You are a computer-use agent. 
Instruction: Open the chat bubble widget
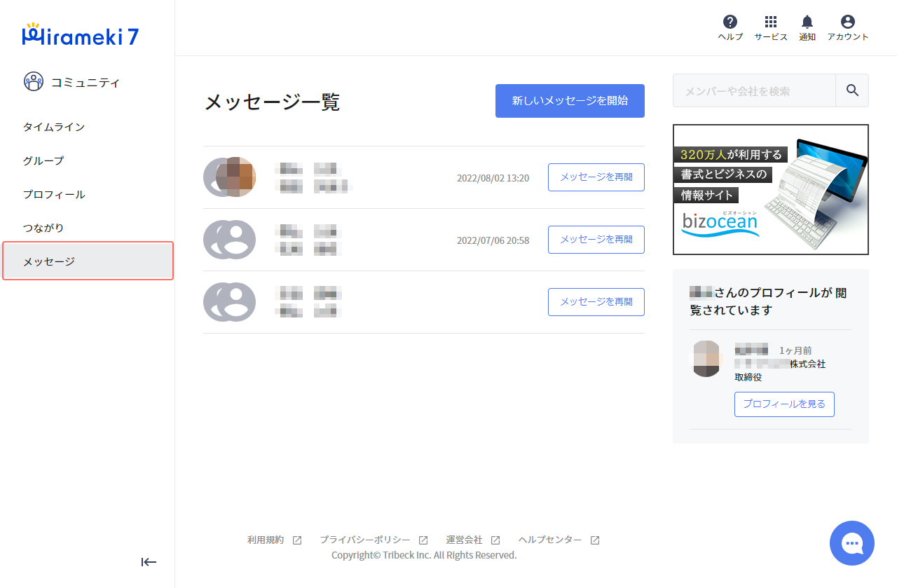tap(852, 543)
